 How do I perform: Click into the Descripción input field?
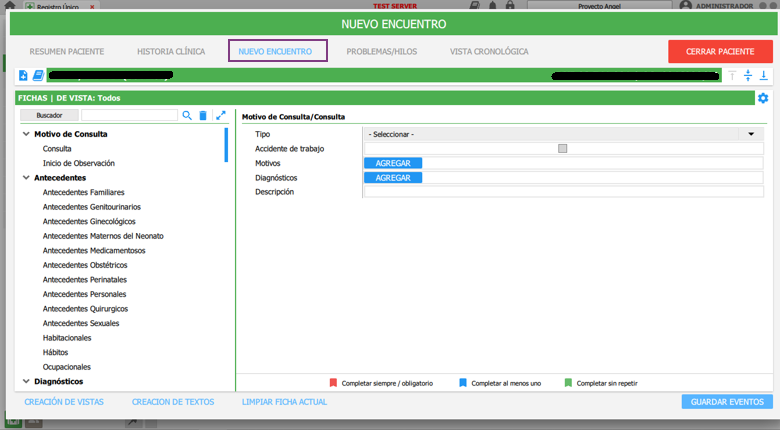click(x=563, y=192)
